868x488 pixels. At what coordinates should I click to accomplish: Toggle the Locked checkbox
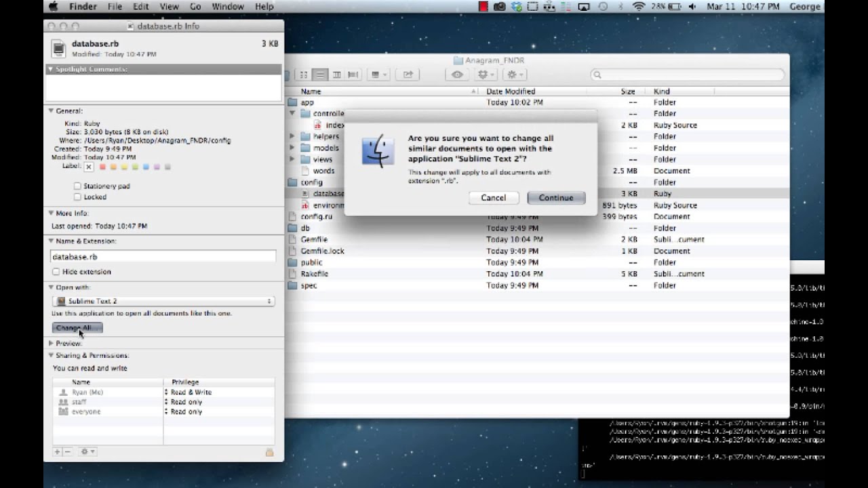tap(77, 197)
